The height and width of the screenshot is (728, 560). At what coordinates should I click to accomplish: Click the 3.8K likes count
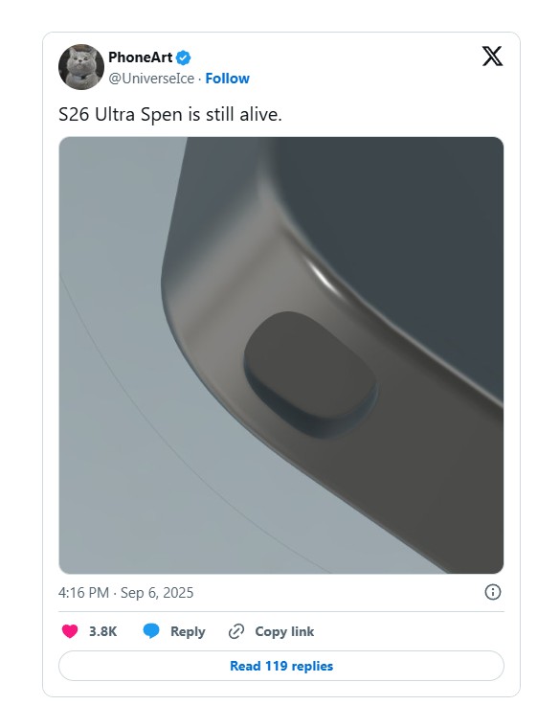pyautogui.click(x=103, y=631)
